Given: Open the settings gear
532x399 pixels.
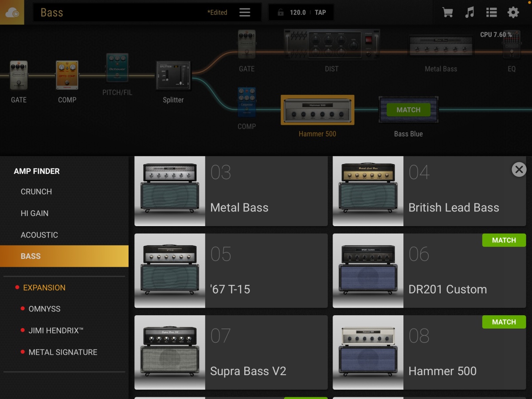Looking at the screenshot, I should pyautogui.click(x=513, y=12).
